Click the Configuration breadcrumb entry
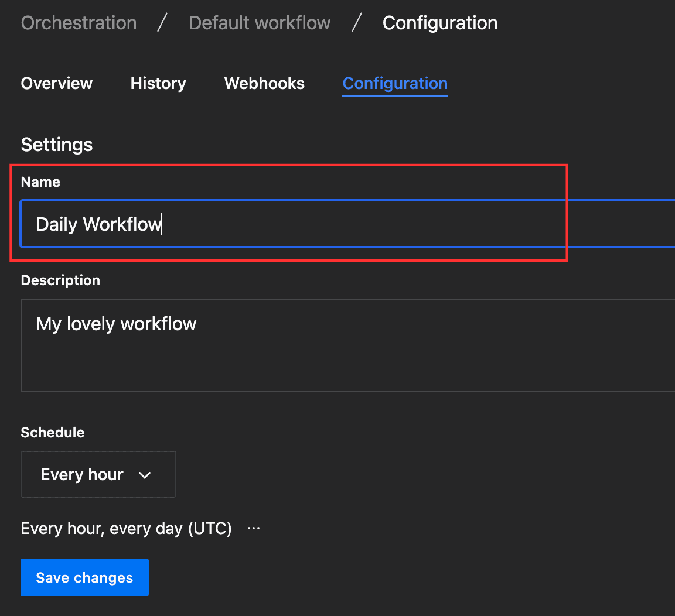 [x=439, y=23]
